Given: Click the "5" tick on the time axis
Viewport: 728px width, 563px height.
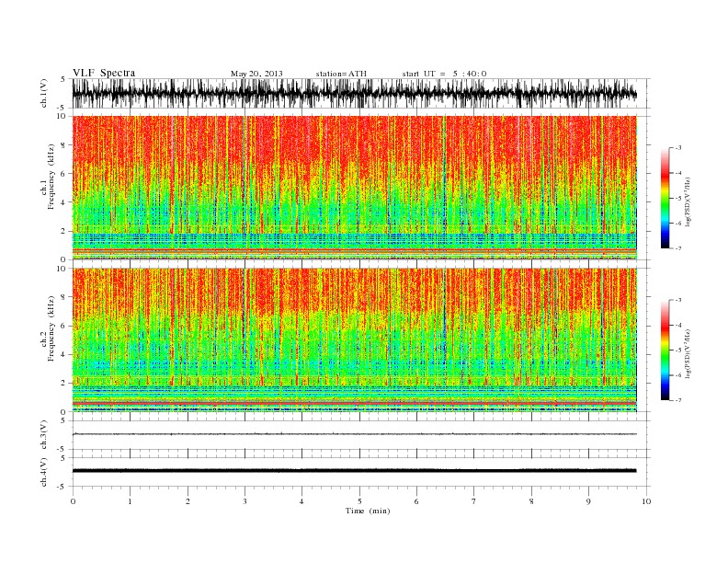Looking at the screenshot, I should 359,501.
